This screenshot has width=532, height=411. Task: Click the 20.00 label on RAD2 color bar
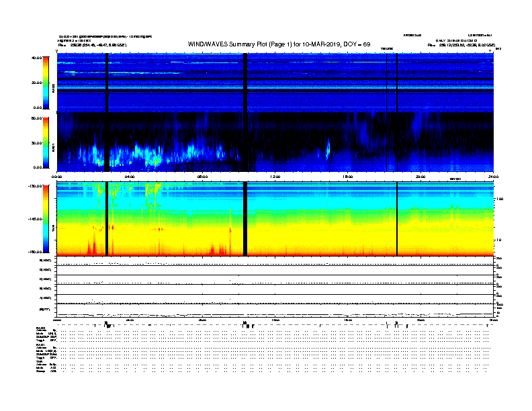click(36, 83)
